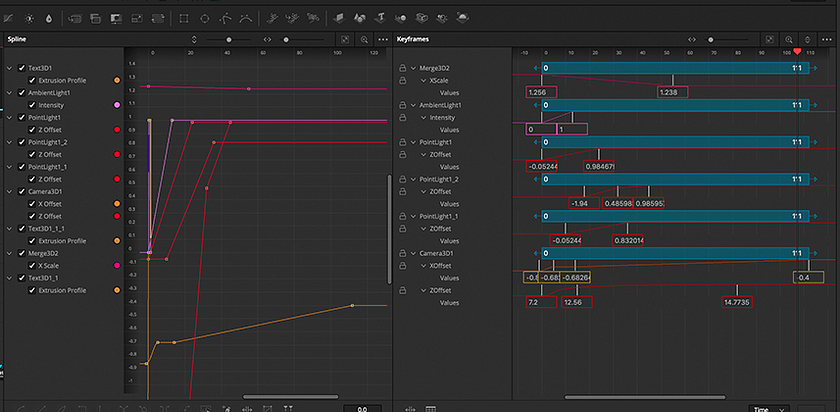The height and width of the screenshot is (412, 840).
Task: Click red playhead marker on Keyframes ruler
Action: pyautogui.click(x=798, y=51)
